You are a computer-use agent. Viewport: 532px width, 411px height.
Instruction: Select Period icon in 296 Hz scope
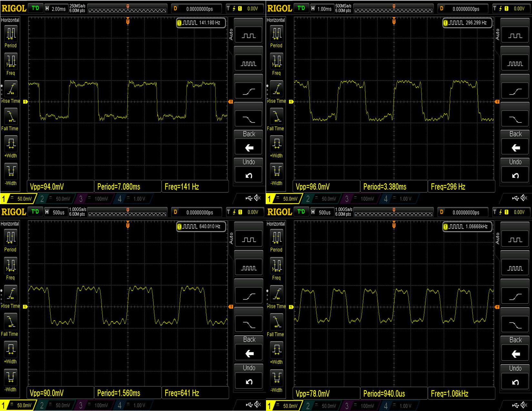pyautogui.click(x=277, y=33)
